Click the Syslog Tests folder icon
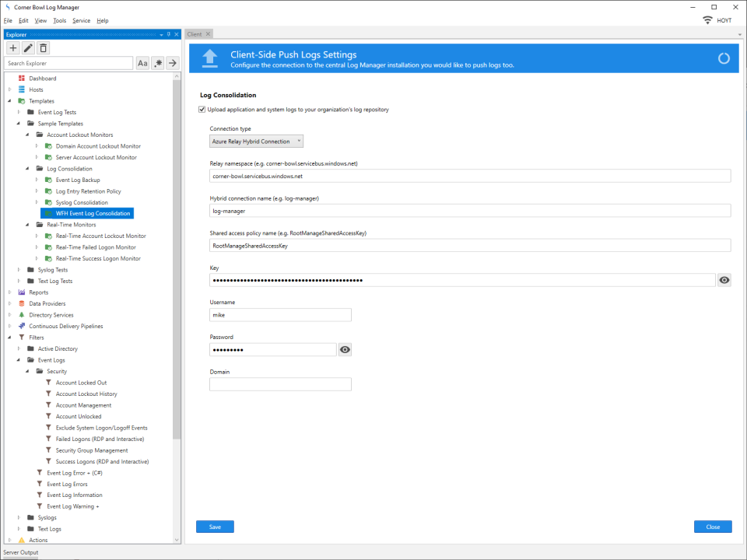 30,270
